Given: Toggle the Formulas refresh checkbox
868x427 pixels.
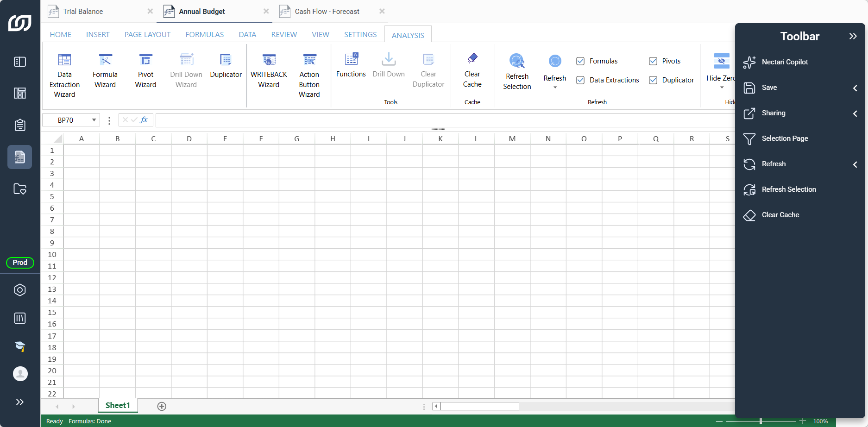Looking at the screenshot, I should pyautogui.click(x=580, y=61).
